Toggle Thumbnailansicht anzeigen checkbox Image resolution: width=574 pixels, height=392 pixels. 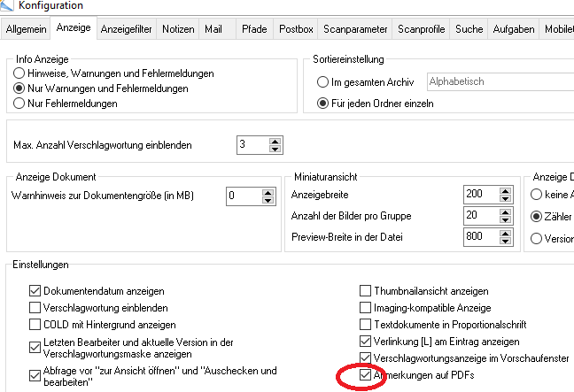click(366, 290)
